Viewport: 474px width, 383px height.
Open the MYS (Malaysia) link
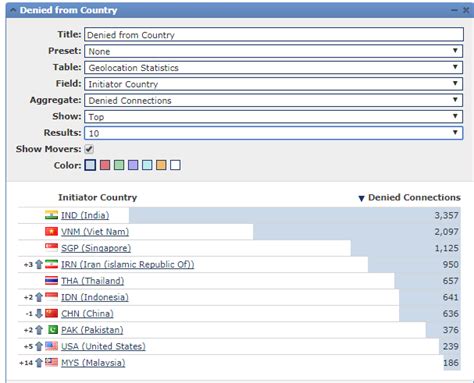pyautogui.click(x=93, y=362)
